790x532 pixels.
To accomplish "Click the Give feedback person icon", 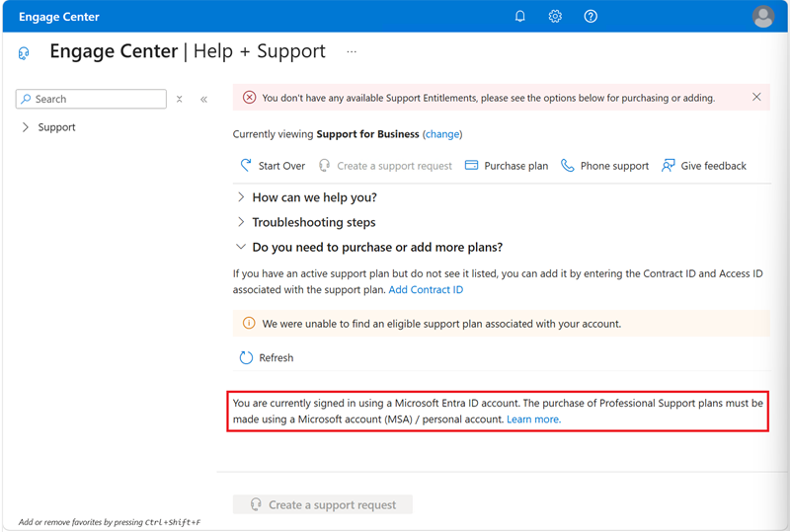I will click(x=669, y=165).
